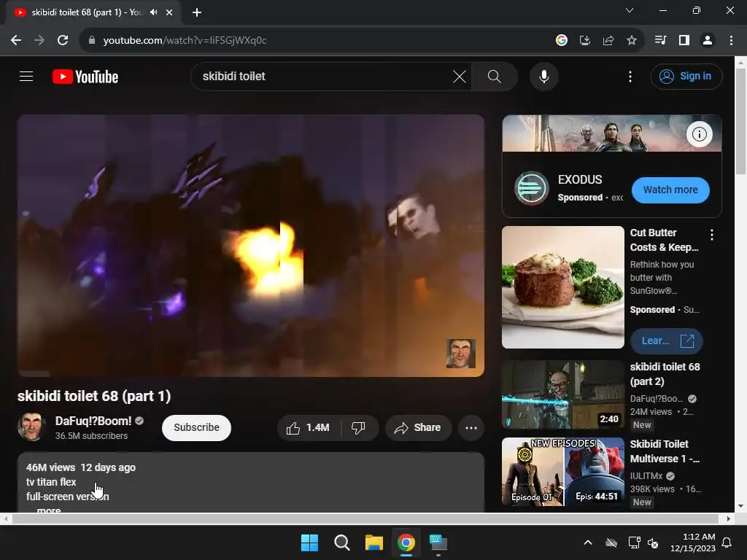Open skibidi toilet 68 (part 2) thumbnail
The height and width of the screenshot is (560, 747).
click(x=562, y=394)
